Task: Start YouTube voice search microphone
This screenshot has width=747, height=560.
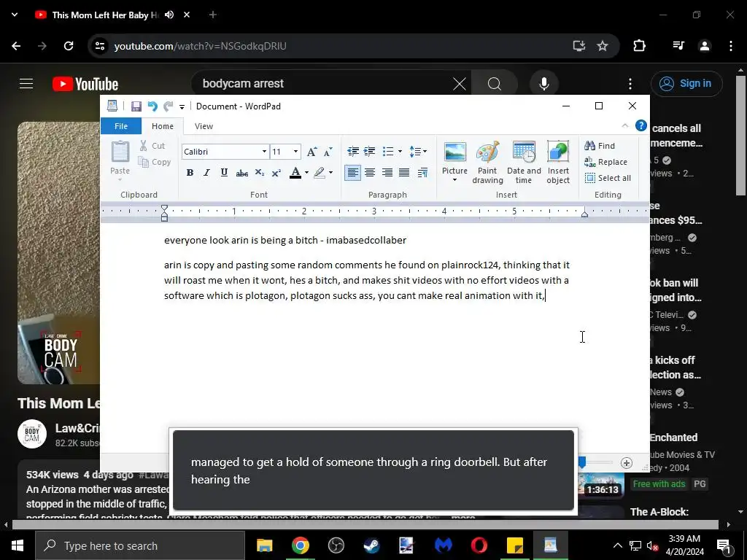Action: [544, 84]
